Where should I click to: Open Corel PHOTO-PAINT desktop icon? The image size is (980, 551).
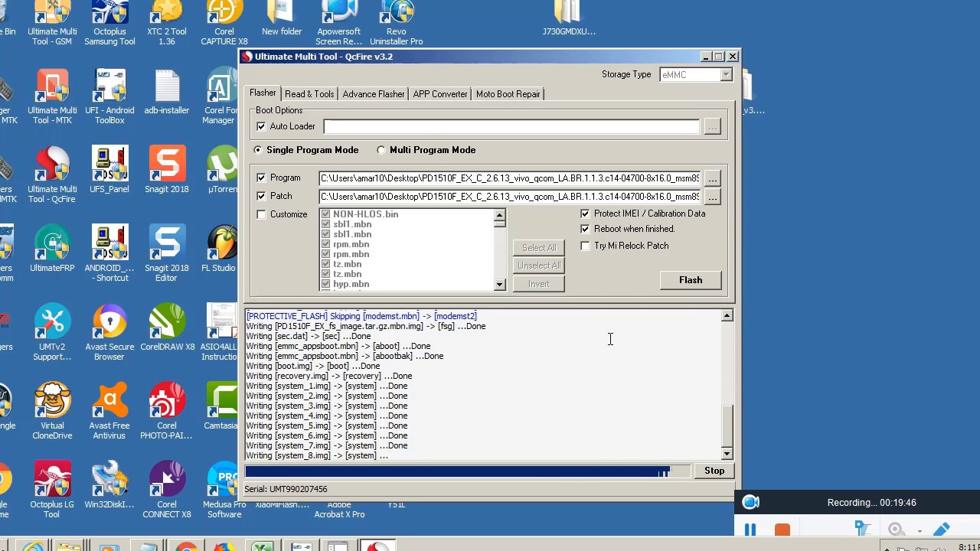(167, 412)
